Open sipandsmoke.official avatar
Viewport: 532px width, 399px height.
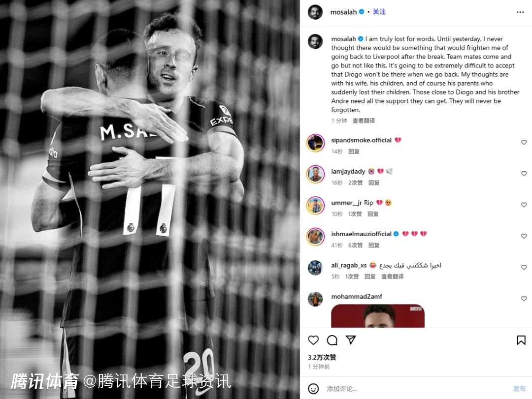(x=316, y=143)
